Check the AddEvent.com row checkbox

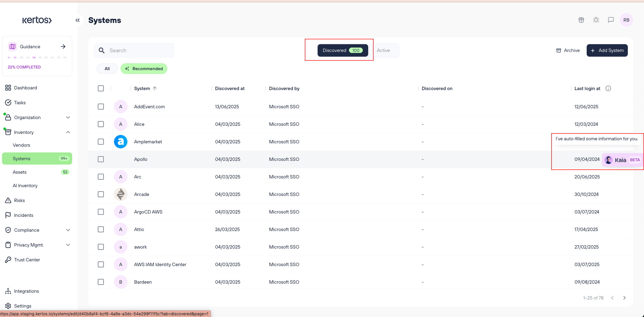point(101,107)
